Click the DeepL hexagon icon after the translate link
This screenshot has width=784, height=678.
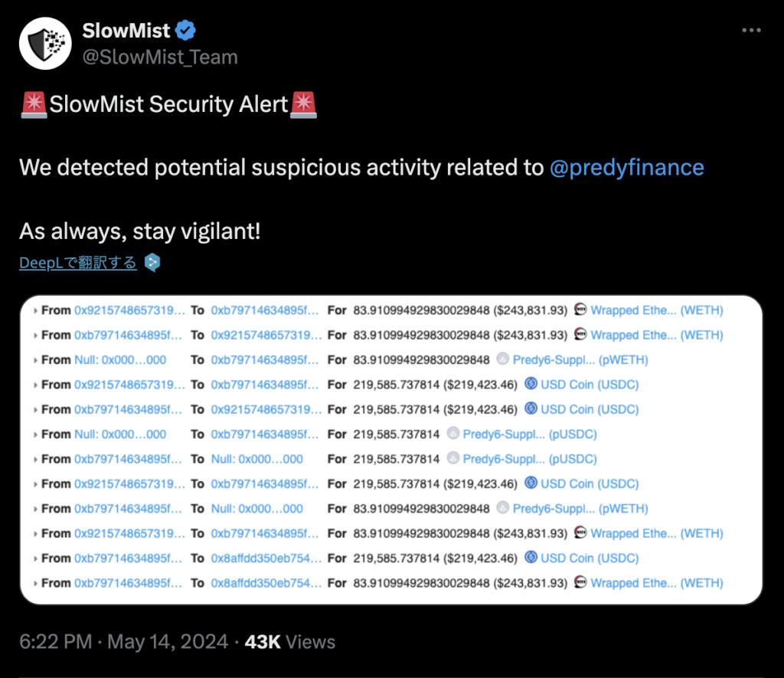click(x=152, y=262)
